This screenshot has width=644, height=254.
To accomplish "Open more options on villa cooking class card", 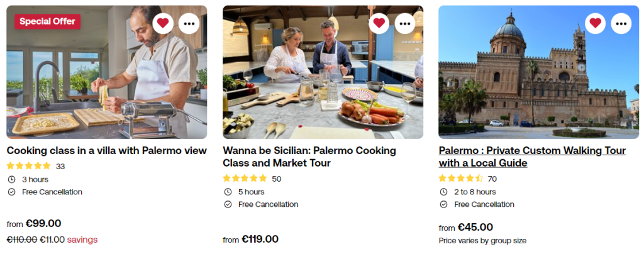I will tap(189, 23).
